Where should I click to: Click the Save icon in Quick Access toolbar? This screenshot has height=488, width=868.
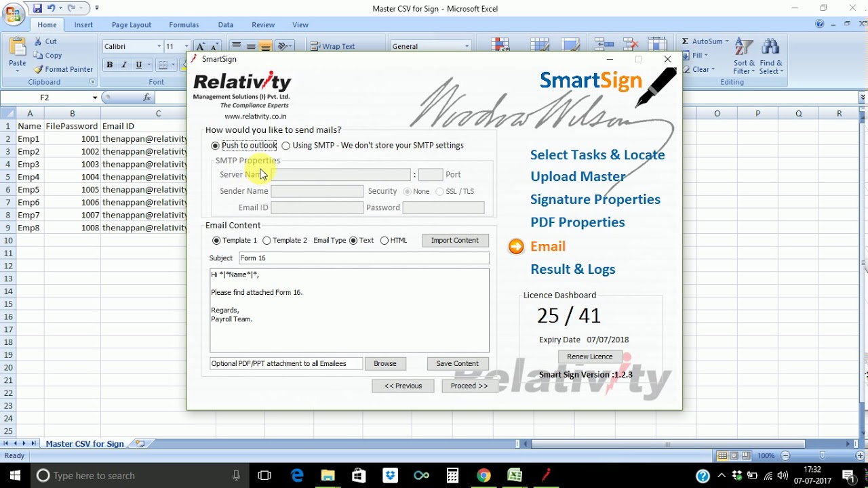(37, 8)
